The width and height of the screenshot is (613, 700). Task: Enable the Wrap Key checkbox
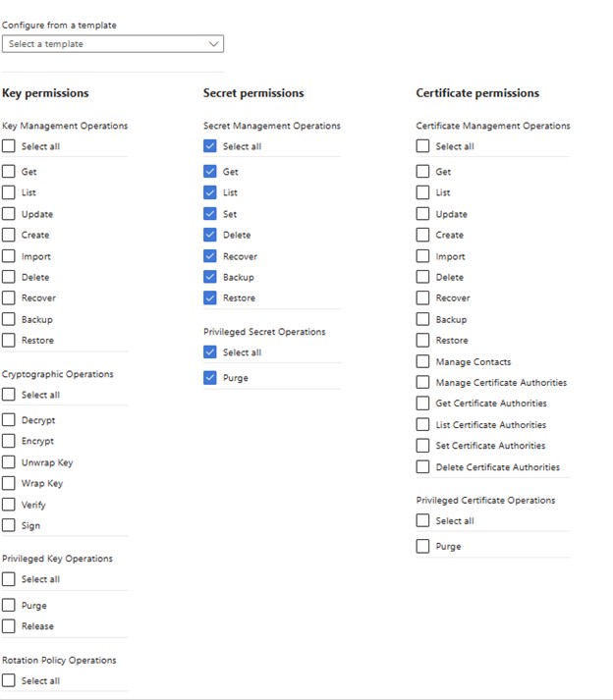9,483
